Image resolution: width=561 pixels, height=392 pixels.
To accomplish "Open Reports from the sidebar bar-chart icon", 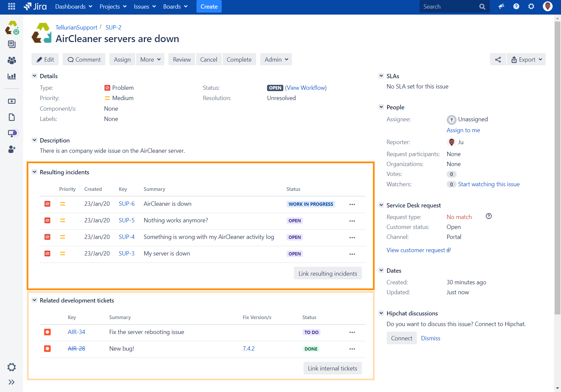I will (12, 76).
